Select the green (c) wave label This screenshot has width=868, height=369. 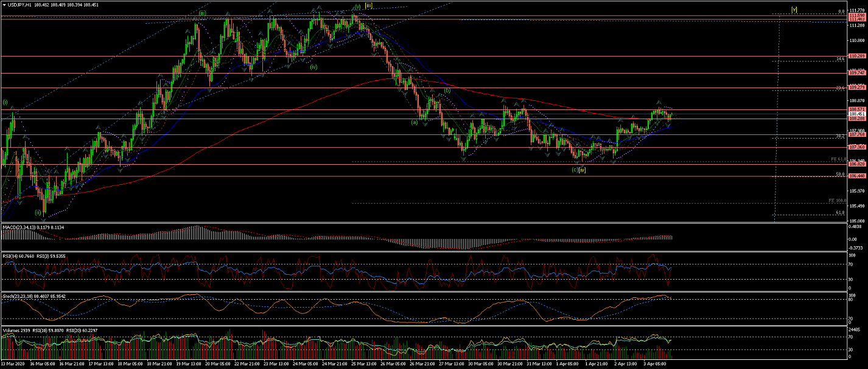point(575,170)
